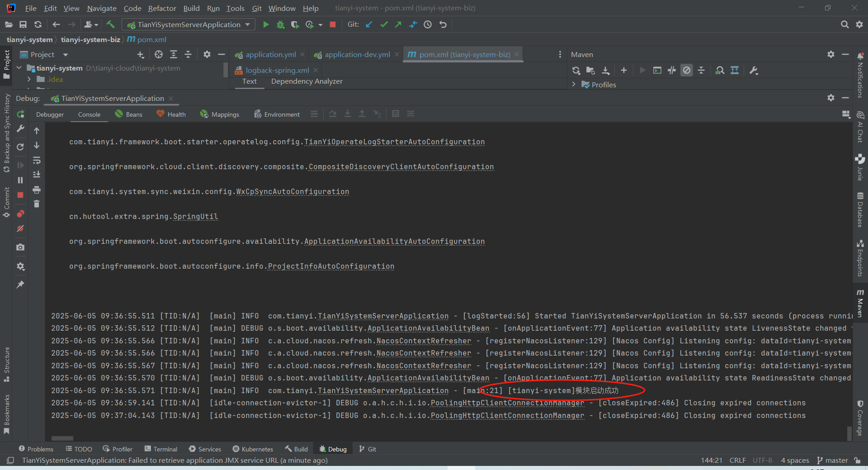Screen dimensions: 868x470
Task: Click the master branch widget
Action: pyautogui.click(x=832, y=460)
